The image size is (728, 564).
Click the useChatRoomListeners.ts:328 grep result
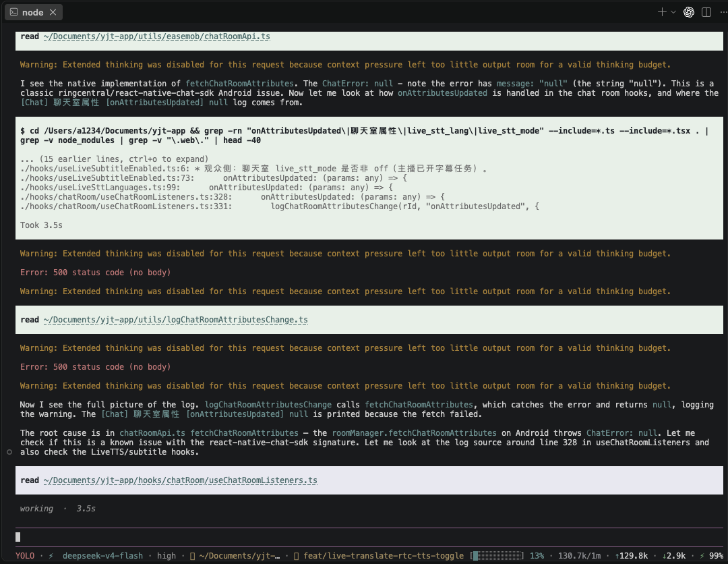(x=232, y=196)
